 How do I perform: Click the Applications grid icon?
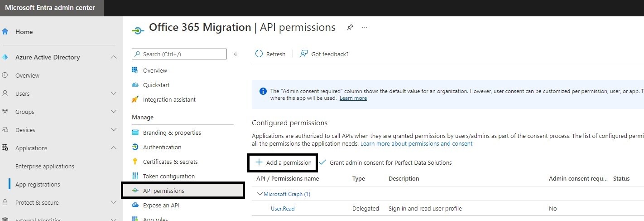click(5, 148)
